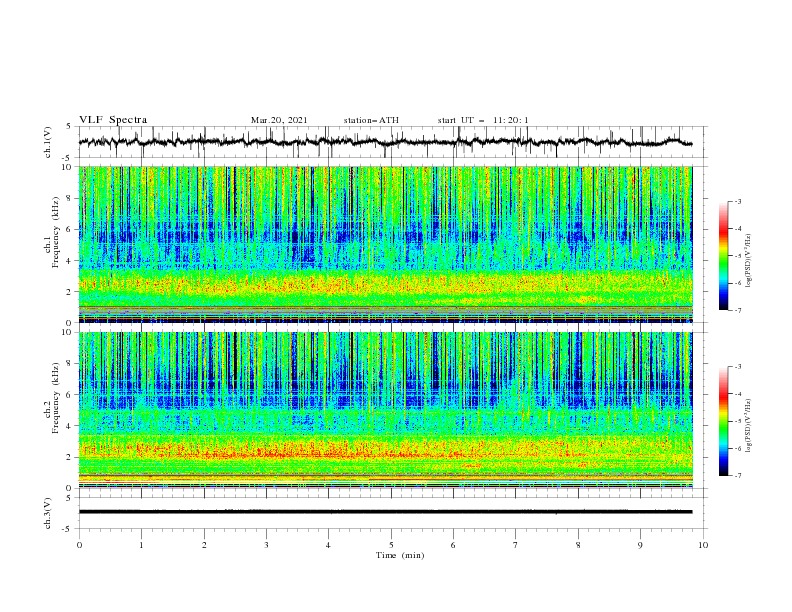Screen dimensions: 792x612
Task: Click the 'station=ATH' label
Action: [x=371, y=120]
